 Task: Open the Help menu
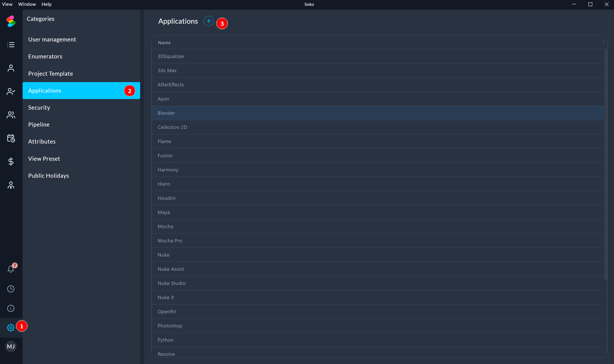(46, 4)
